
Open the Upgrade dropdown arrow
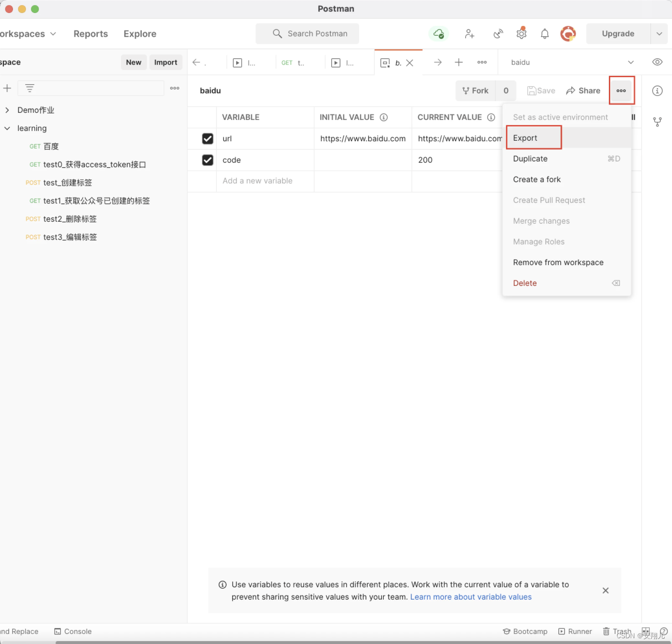tap(659, 34)
